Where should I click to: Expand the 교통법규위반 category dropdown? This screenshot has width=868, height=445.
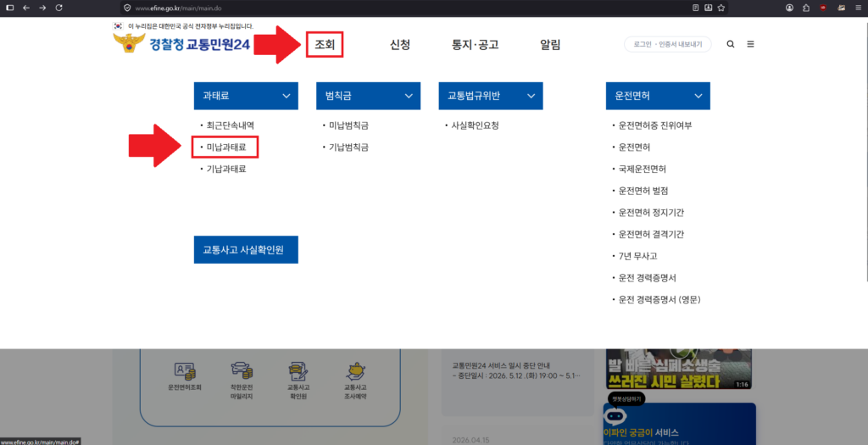[491, 96]
